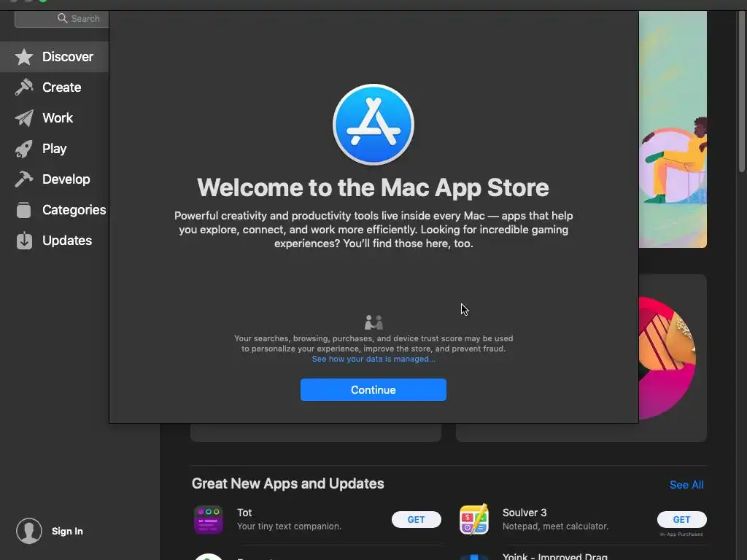Click the Updates download arrow icon
747x560 pixels.
click(x=24, y=241)
